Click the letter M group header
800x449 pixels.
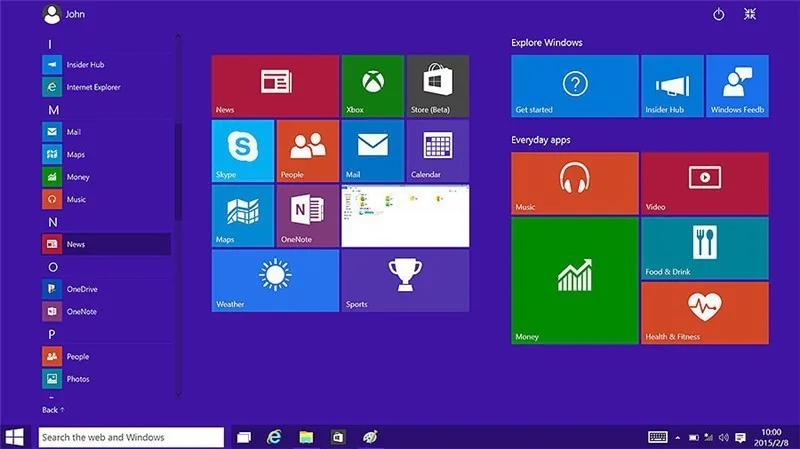[54, 110]
